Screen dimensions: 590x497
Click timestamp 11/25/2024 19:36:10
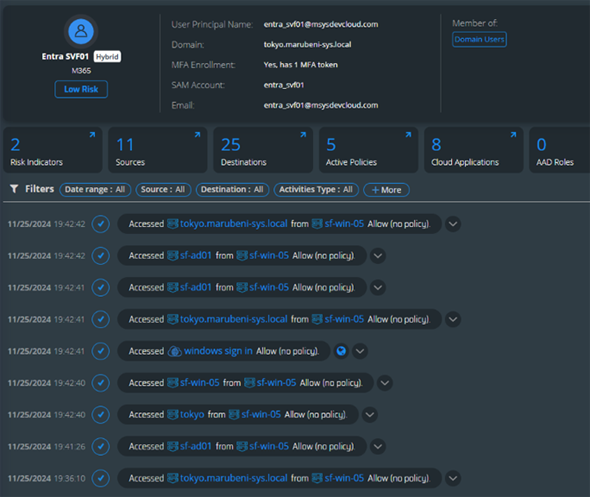pyautogui.click(x=47, y=478)
